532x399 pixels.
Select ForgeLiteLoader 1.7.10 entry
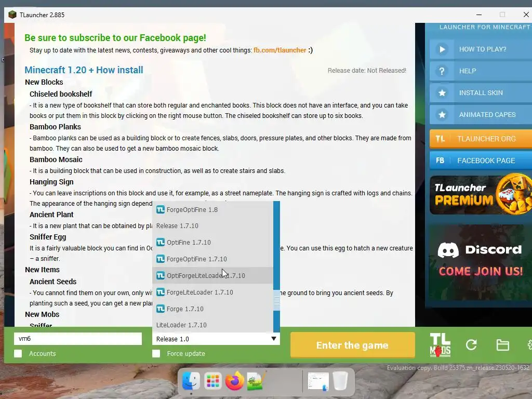212,292
